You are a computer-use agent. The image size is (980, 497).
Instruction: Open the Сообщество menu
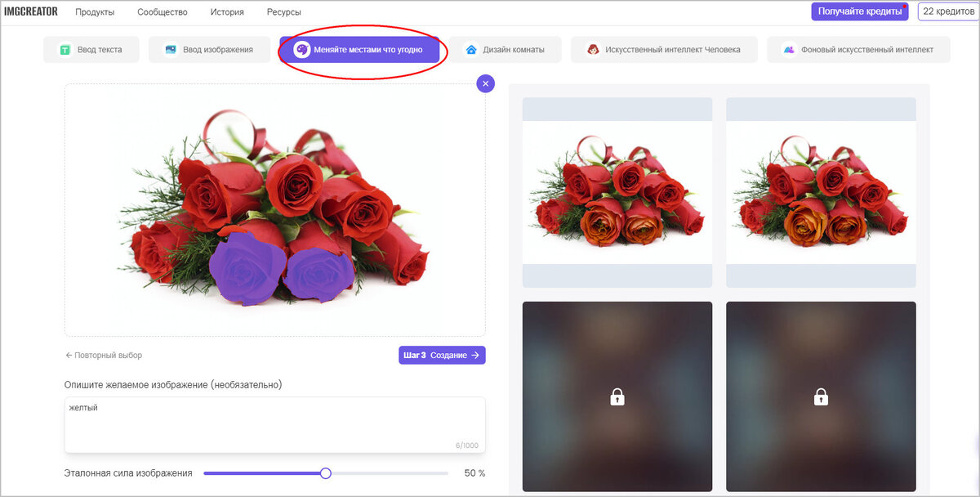[163, 12]
